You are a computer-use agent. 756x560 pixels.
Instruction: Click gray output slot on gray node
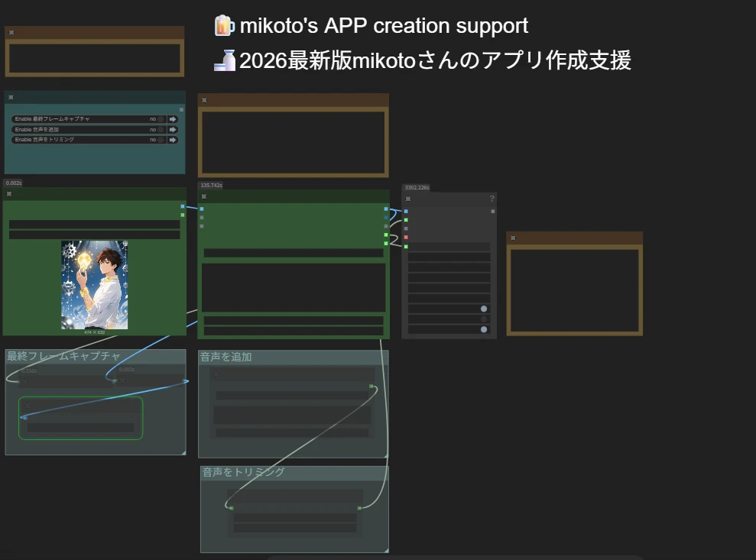point(492,211)
